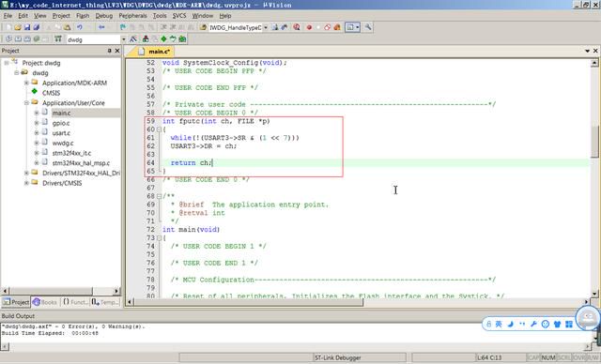The width and height of the screenshot is (601, 364).
Task: Open the Configuration wrench icon
Action: click(368, 27)
